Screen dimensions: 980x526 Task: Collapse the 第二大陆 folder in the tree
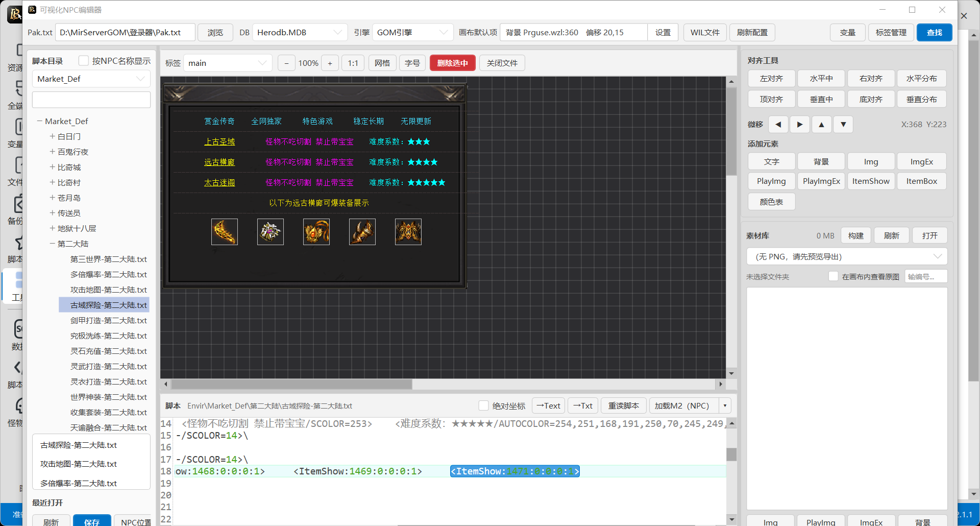pos(52,244)
